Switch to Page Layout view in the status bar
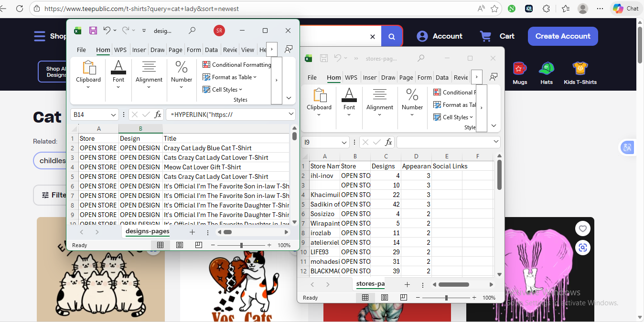Screen dimensions: 644x322 pos(180,245)
